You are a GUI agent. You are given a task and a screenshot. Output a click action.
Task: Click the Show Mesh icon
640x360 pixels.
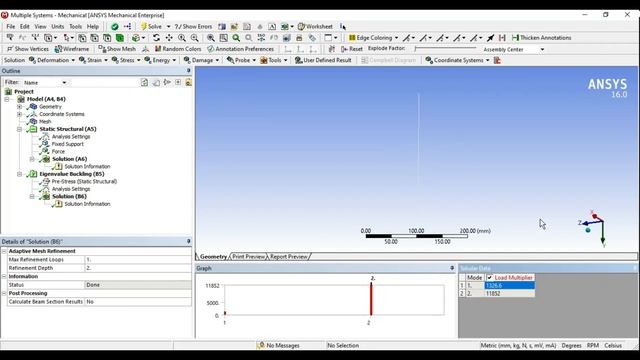(102, 49)
